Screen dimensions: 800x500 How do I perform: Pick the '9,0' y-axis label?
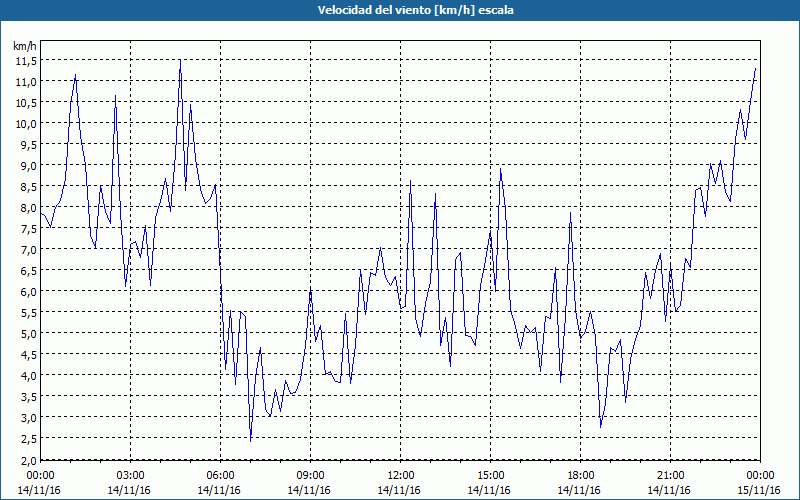[28, 166]
